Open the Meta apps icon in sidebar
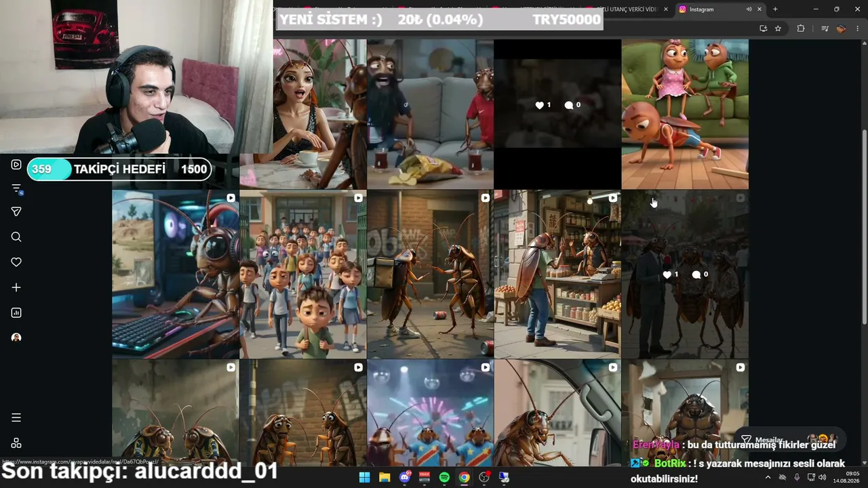Viewport: 868px width, 488px height. coord(16,443)
